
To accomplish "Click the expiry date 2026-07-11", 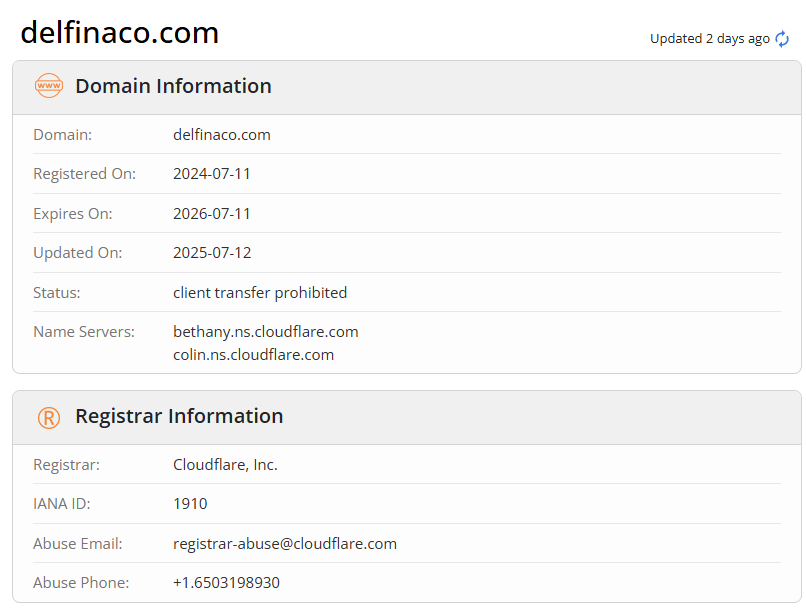I will point(212,213).
